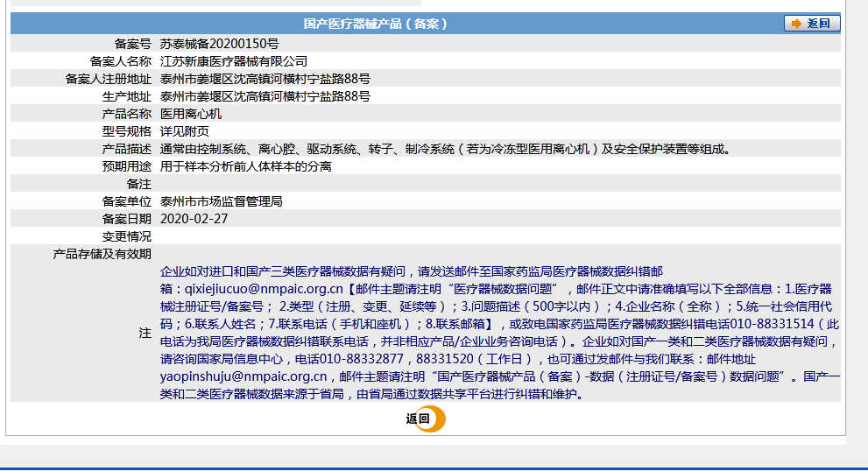This screenshot has height=471, width=868.
Task: Click the email yaopinshuju@nmpaic.org.cn in the notice
Action: [x=243, y=377]
